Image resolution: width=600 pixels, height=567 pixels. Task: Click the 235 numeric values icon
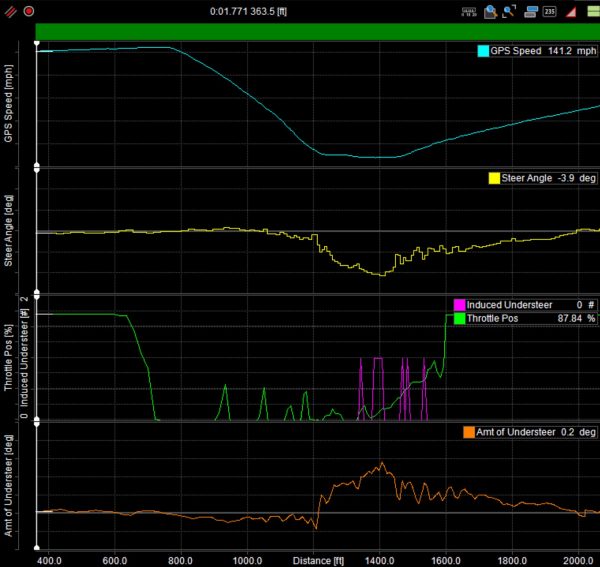click(x=549, y=11)
